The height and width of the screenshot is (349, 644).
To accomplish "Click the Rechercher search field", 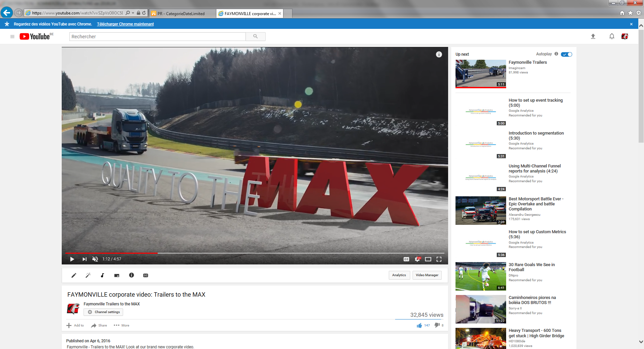I will click(158, 37).
